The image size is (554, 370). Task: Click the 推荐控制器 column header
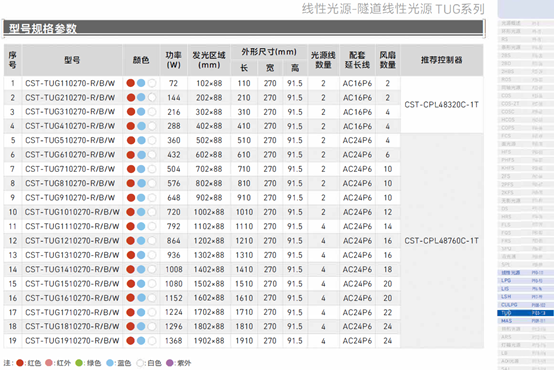click(442, 60)
